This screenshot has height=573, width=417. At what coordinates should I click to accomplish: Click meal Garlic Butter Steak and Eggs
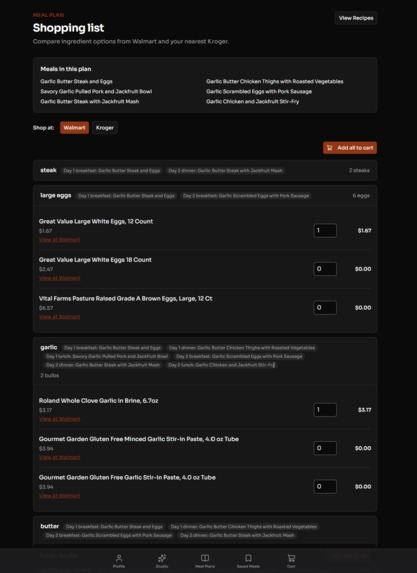click(76, 81)
